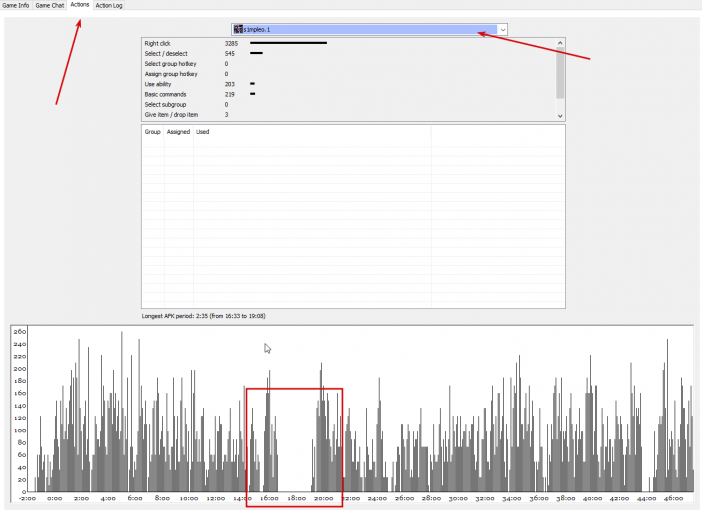Switch to the Game Info tab
The image size is (702, 512).
coord(16,5)
